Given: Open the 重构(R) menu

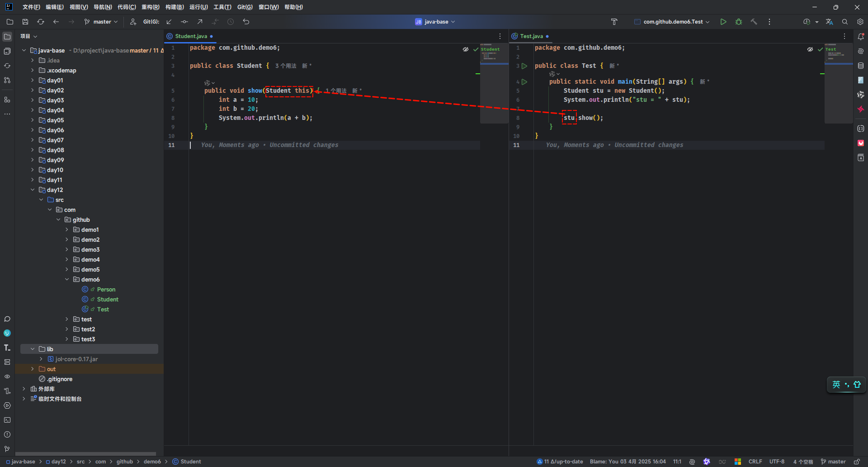Looking at the screenshot, I should click(150, 7).
